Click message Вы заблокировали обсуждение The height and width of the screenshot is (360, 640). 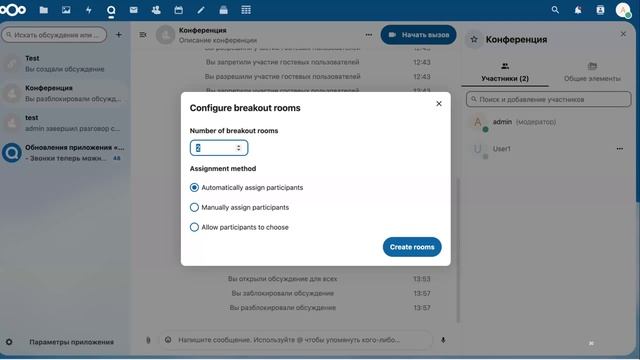point(282,293)
